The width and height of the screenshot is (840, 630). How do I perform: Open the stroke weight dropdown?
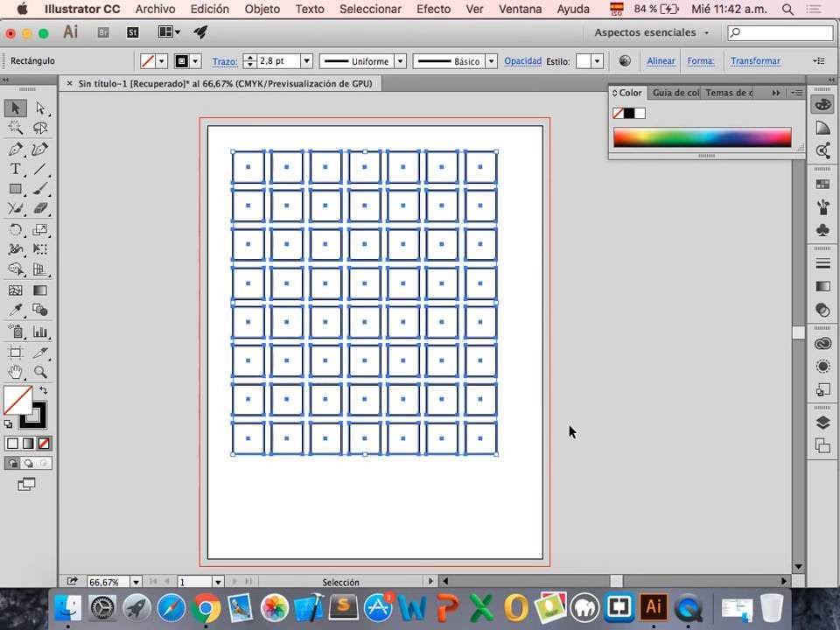306,61
